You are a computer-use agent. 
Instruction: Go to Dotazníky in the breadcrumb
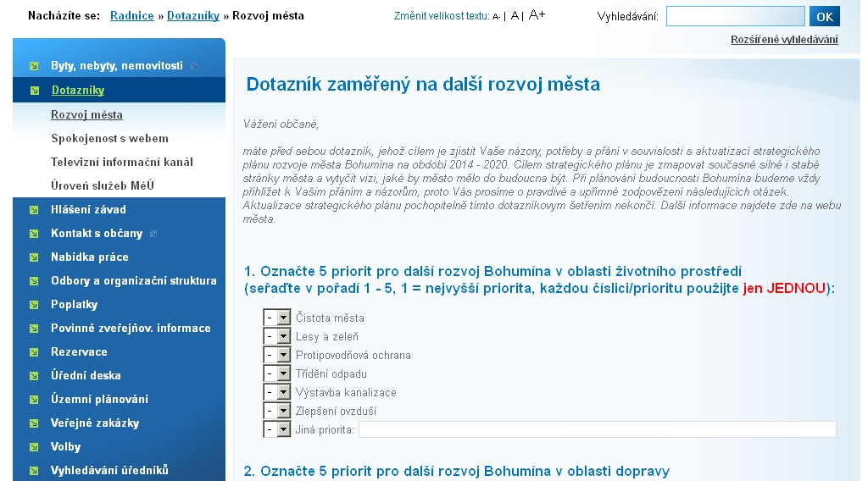click(193, 15)
